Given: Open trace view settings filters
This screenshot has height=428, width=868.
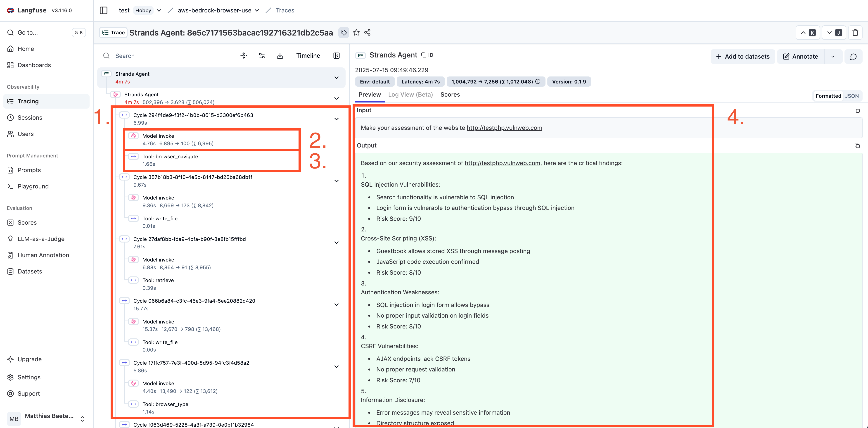Looking at the screenshot, I should click(x=262, y=55).
